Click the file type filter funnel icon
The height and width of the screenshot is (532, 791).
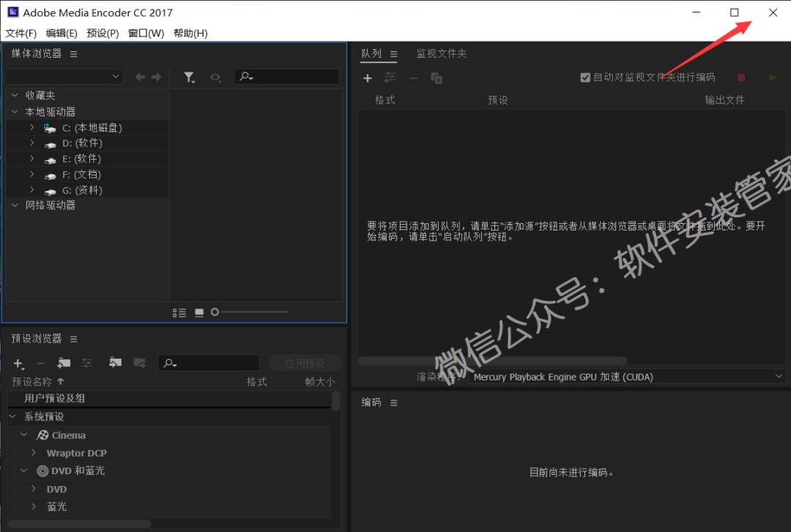click(189, 77)
